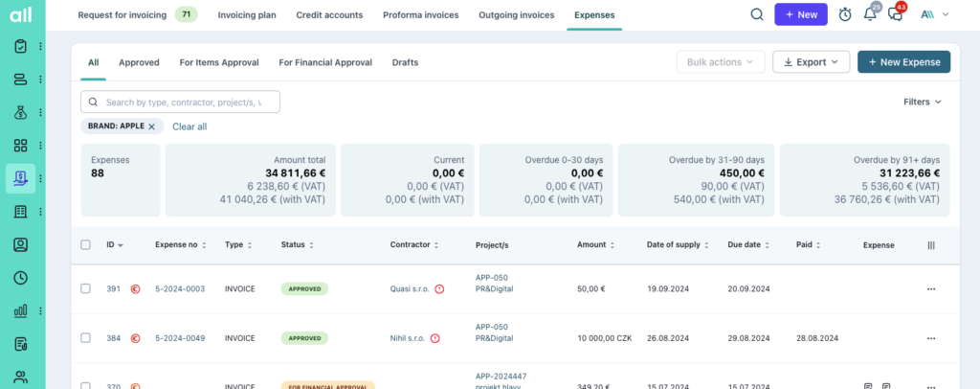Open the tasks clipboard icon in sidebar
The image size is (980, 389).
(21, 46)
